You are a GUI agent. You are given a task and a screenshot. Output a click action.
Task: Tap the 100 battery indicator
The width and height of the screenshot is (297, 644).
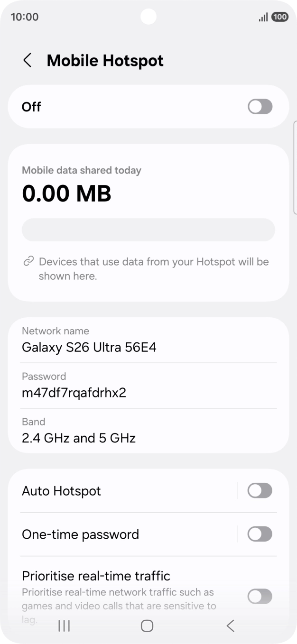click(280, 17)
